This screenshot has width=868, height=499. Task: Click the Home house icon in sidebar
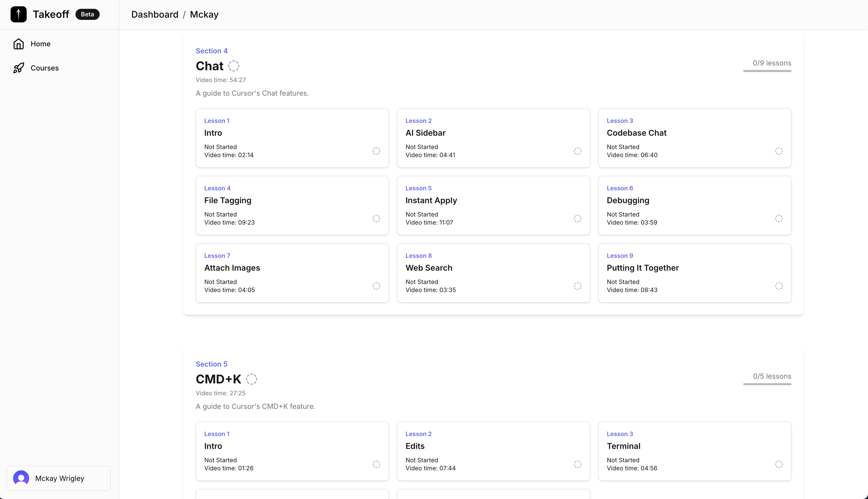18,44
